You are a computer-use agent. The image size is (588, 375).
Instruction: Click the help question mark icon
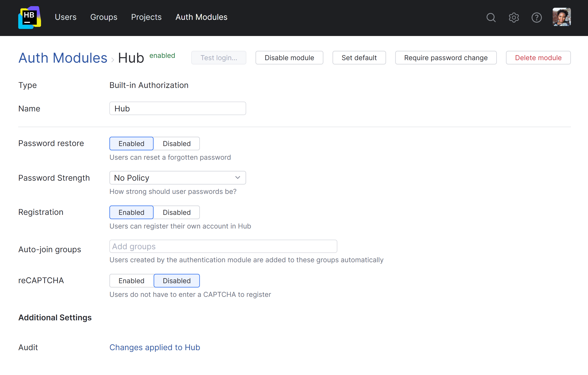[x=536, y=17]
